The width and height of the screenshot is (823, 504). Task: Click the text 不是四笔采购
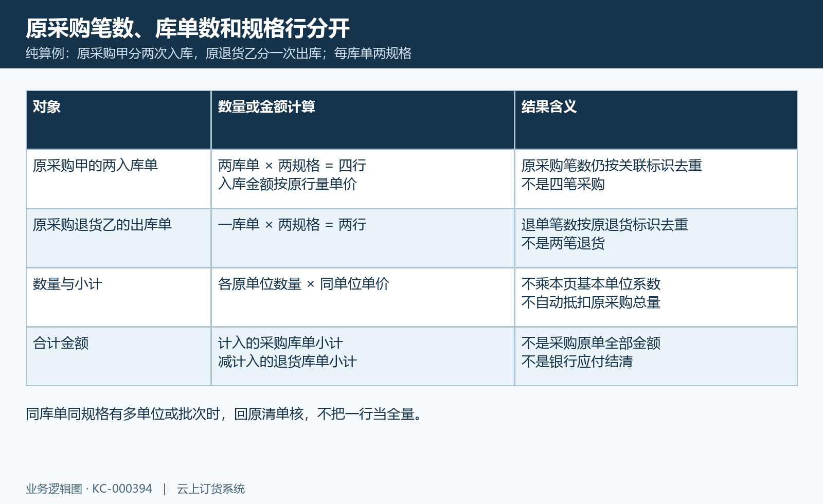click(563, 184)
